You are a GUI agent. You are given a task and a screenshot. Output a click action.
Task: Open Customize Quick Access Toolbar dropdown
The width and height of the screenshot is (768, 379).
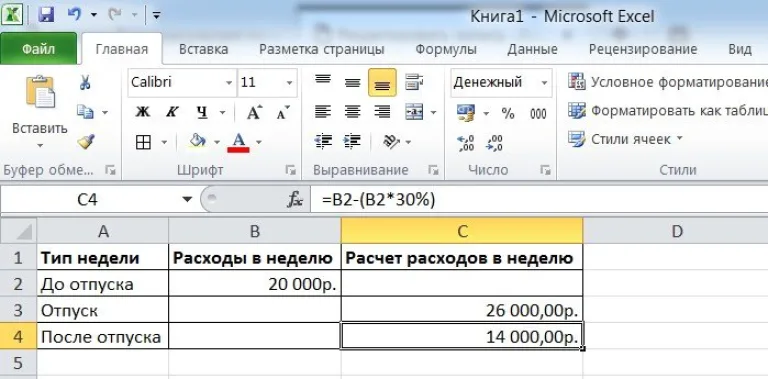pos(156,15)
